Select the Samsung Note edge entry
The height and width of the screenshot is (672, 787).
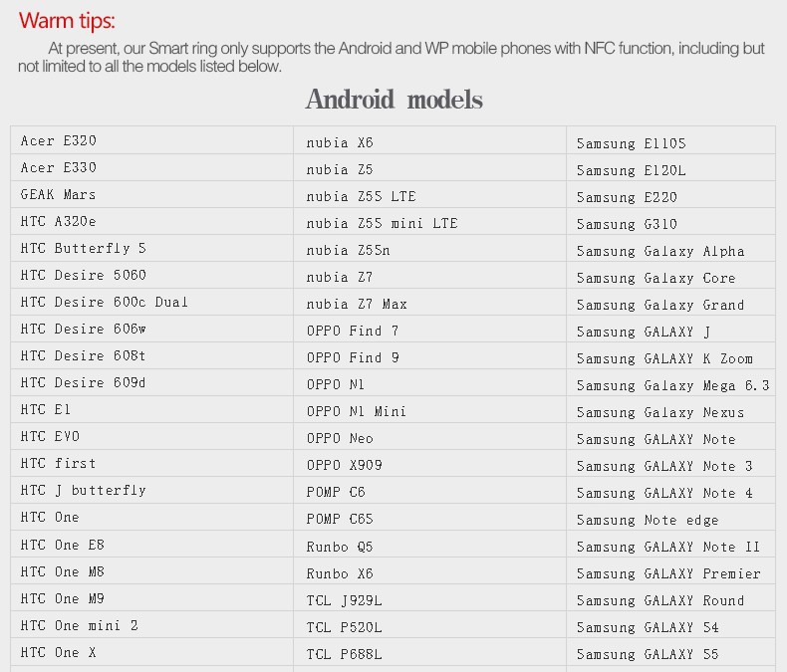coord(648,520)
